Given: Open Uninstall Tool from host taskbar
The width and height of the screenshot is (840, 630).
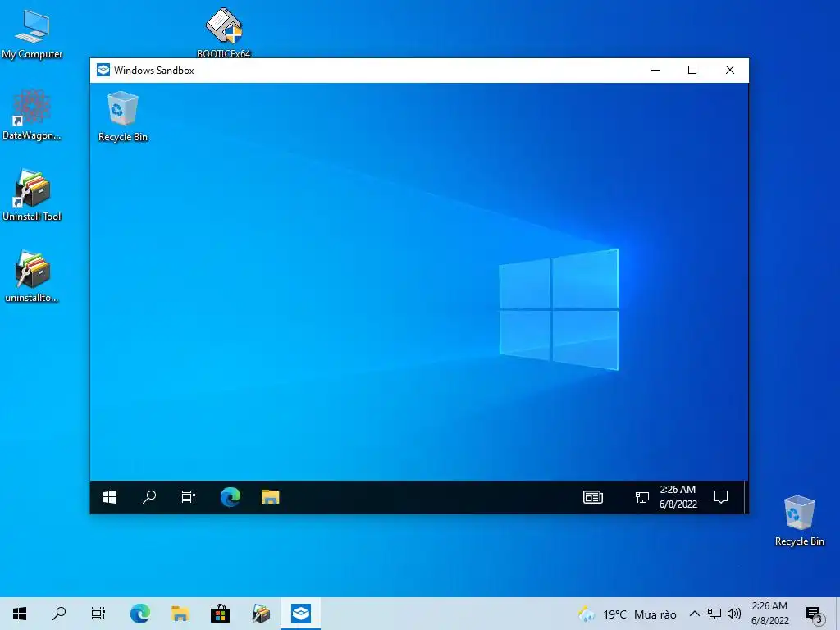Looking at the screenshot, I should [x=261, y=614].
